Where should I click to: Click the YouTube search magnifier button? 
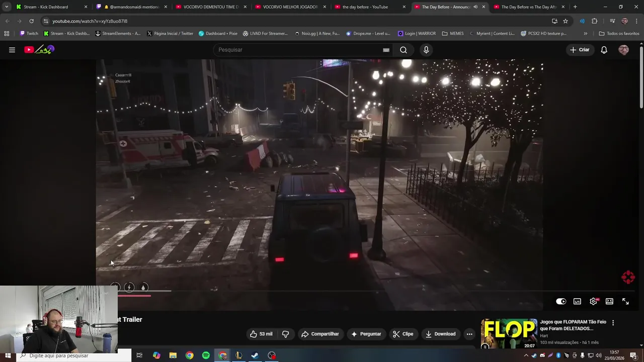pyautogui.click(x=404, y=50)
